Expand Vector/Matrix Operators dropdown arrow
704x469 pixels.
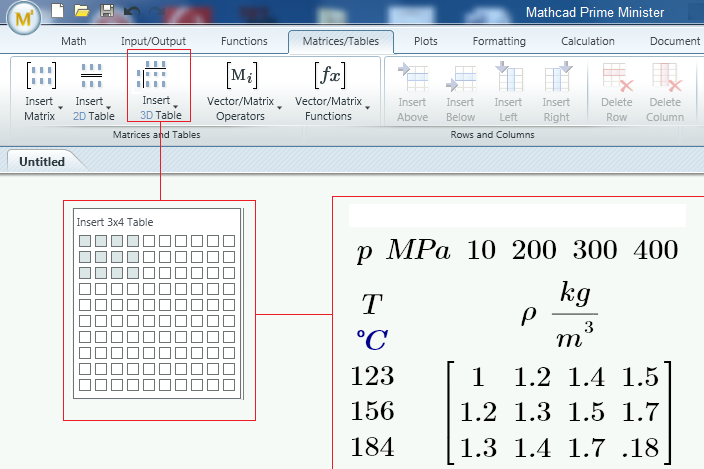tap(279, 108)
